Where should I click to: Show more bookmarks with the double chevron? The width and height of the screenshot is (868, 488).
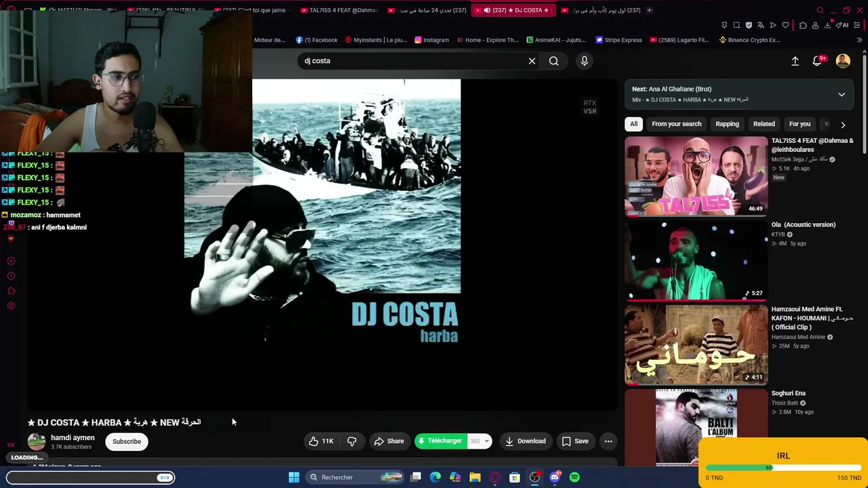(x=859, y=40)
